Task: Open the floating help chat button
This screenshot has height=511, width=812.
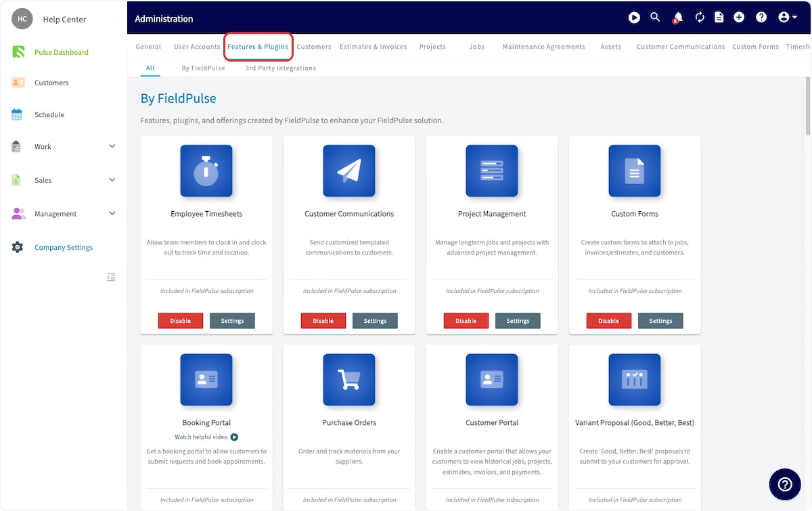Action: [785, 484]
